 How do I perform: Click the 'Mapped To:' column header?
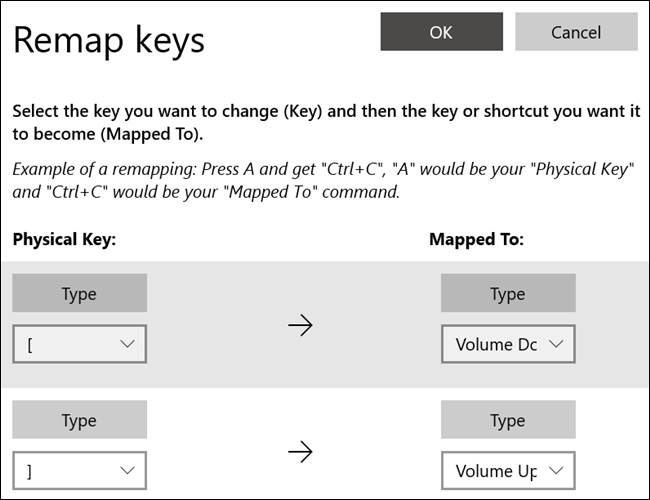477,239
